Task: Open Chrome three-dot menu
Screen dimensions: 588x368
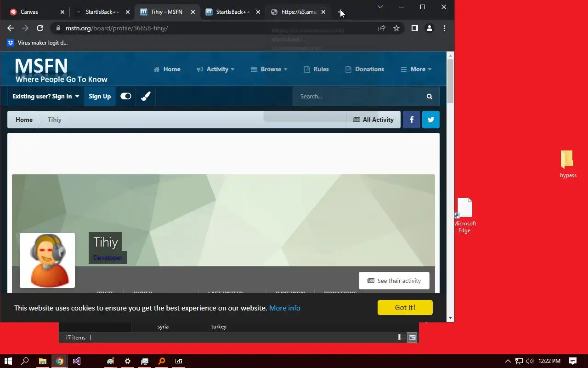Action: click(444, 28)
